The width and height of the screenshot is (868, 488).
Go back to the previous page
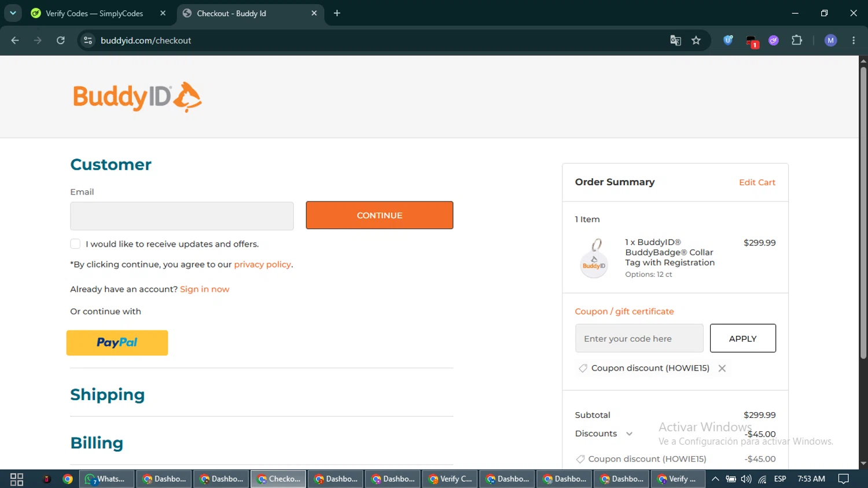[x=15, y=41]
